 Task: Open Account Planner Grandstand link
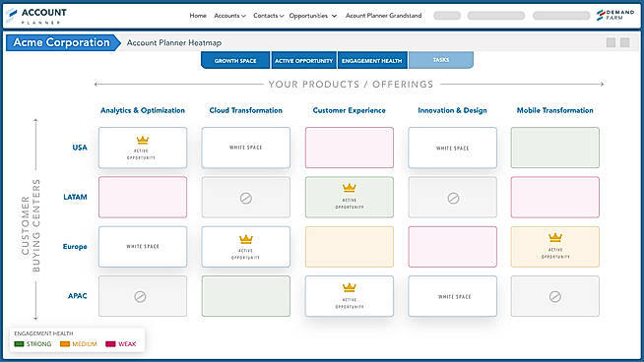(x=383, y=16)
